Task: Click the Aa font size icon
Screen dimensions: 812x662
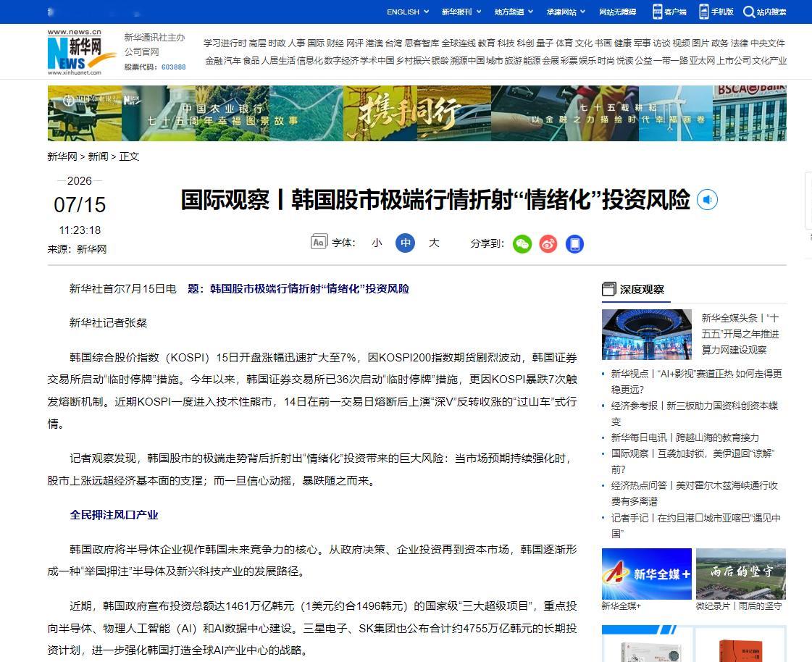Action: pos(319,242)
